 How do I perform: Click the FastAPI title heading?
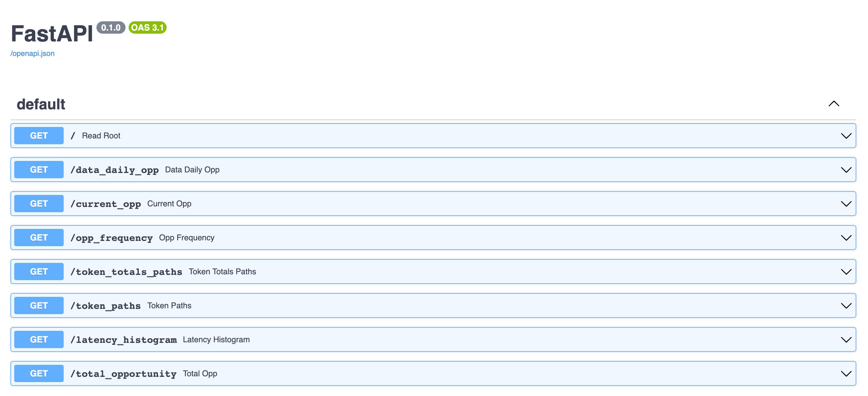pos(52,34)
